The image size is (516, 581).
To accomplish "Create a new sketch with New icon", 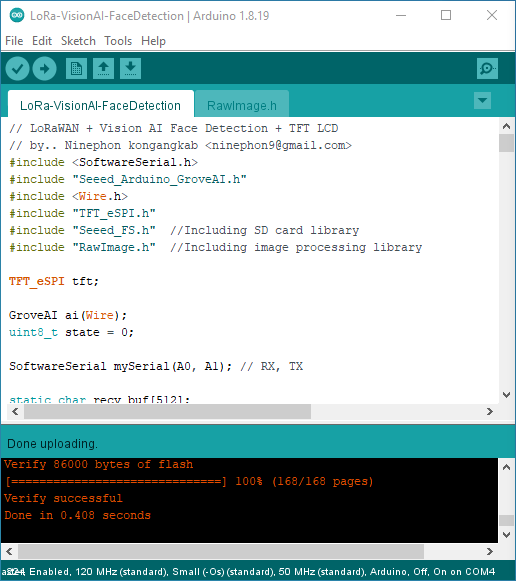I will 76,69.
